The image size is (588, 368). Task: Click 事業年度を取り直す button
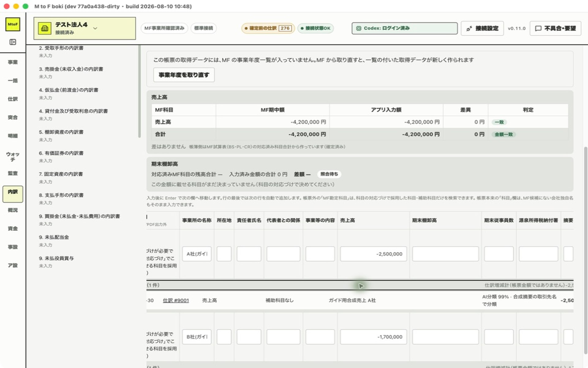tap(184, 75)
